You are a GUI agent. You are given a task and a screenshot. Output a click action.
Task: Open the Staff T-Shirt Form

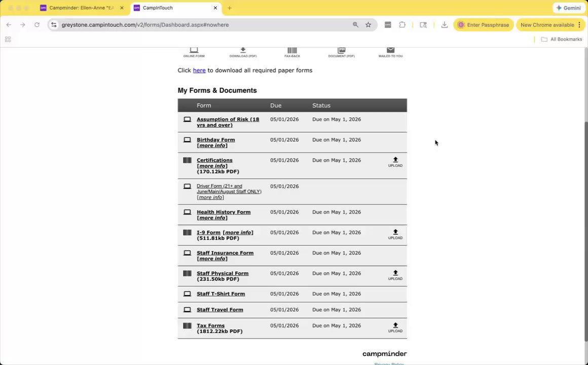coord(220,294)
